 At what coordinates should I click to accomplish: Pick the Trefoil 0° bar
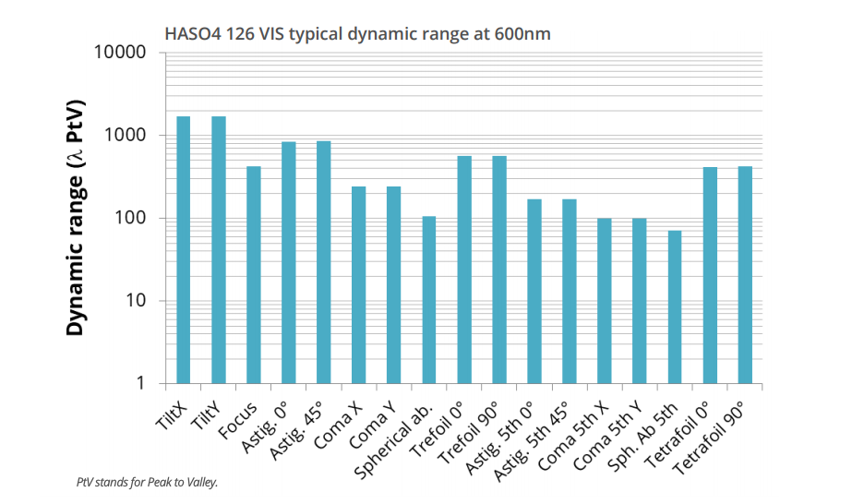(x=464, y=270)
